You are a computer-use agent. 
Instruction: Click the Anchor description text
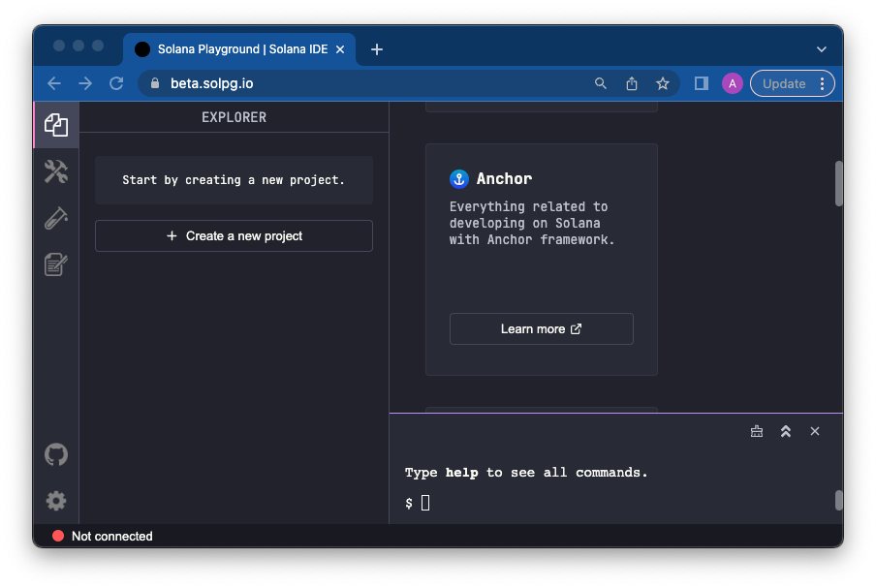click(532, 223)
